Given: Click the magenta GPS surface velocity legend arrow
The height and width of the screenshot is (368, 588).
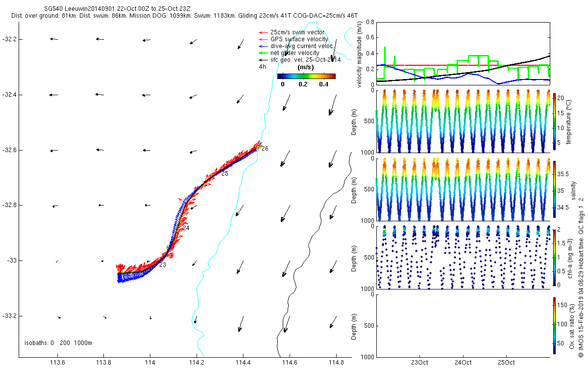Looking at the screenshot, I should 262,39.
